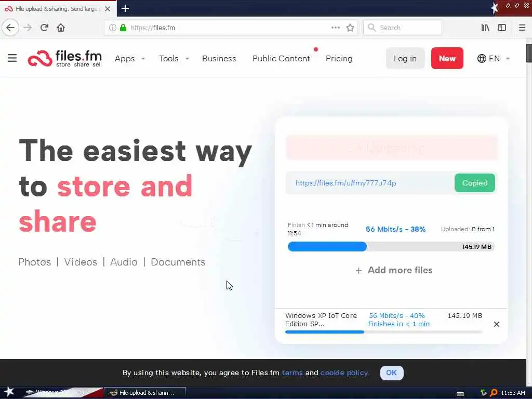Click the keyboard icon in system tray
The image size is (532, 399).
pos(460,394)
